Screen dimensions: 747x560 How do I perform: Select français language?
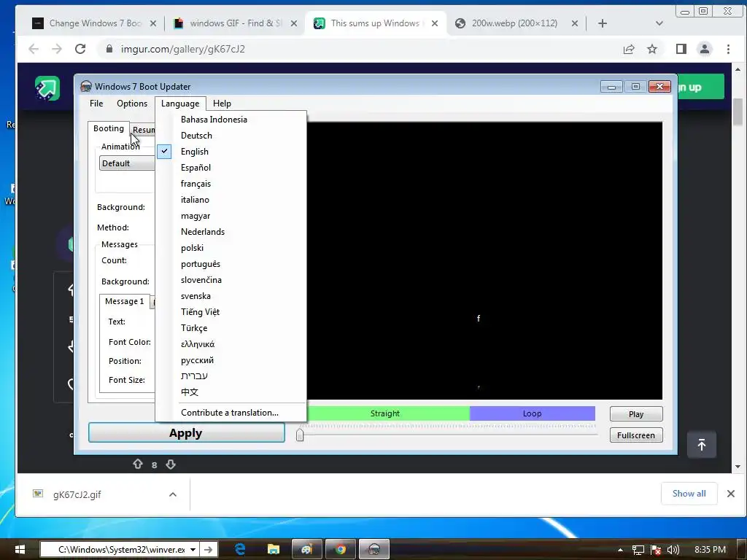231,184
